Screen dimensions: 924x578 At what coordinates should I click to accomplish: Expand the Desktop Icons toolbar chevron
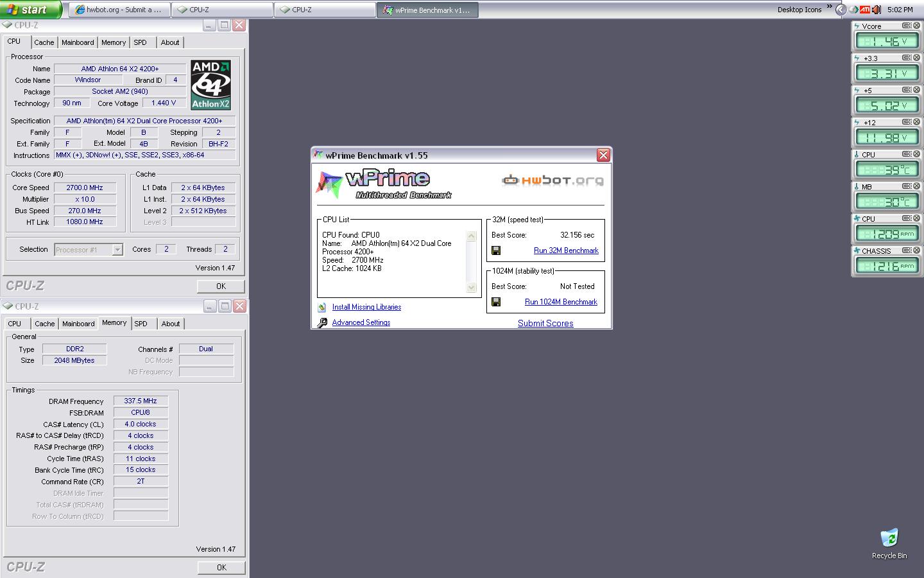(x=828, y=7)
